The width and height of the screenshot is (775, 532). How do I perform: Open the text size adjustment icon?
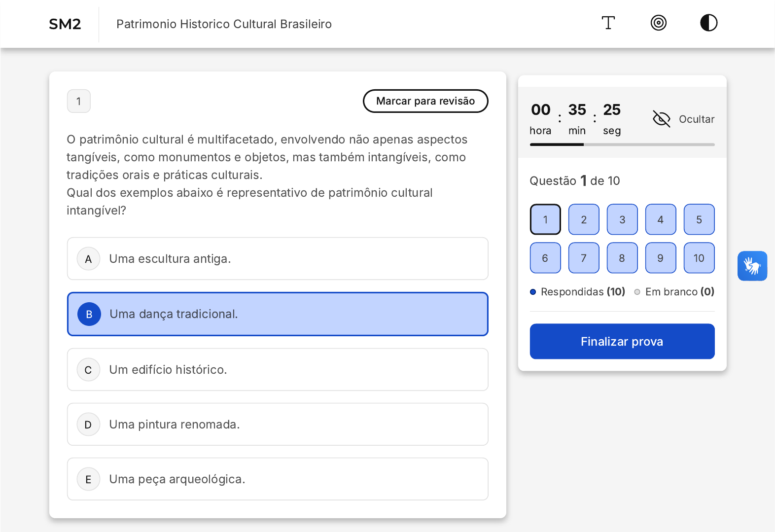pyautogui.click(x=608, y=23)
